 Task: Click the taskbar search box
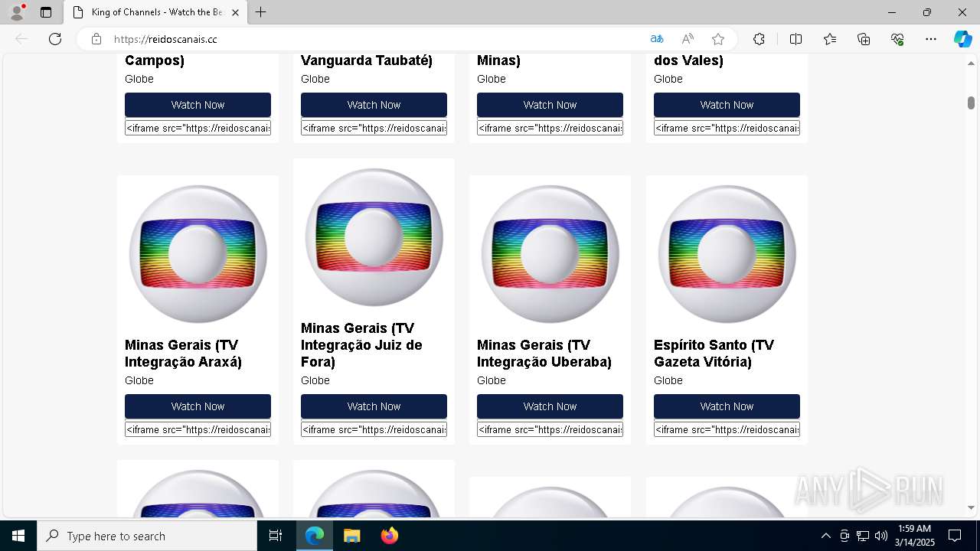pos(147,536)
